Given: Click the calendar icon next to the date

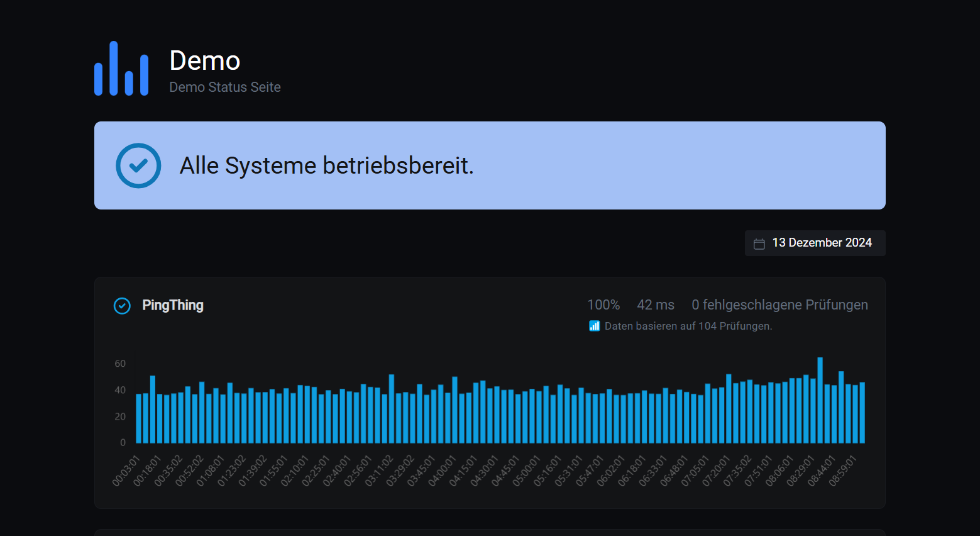Looking at the screenshot, I should coord(760,242).
